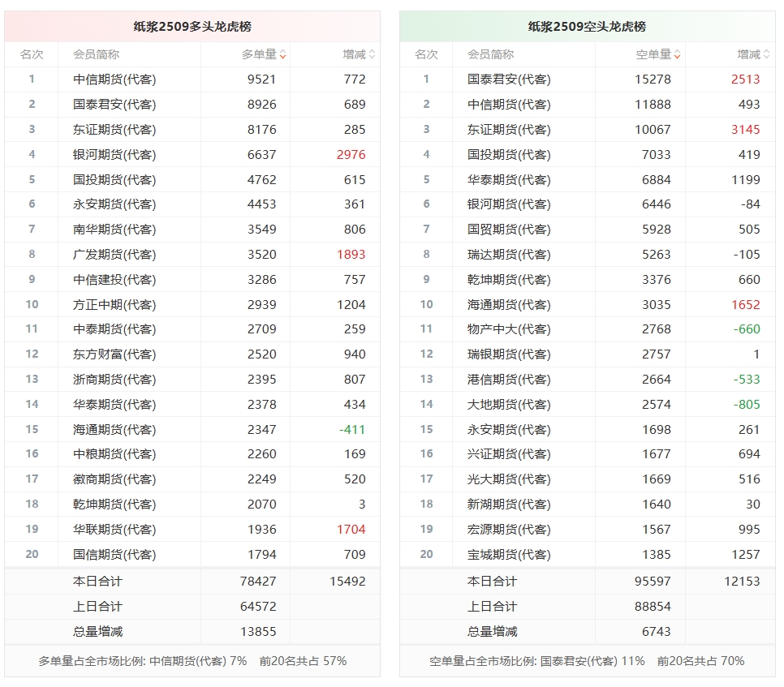
Task: Select 永安期货(代客) in long table
Action: [114, 204]
